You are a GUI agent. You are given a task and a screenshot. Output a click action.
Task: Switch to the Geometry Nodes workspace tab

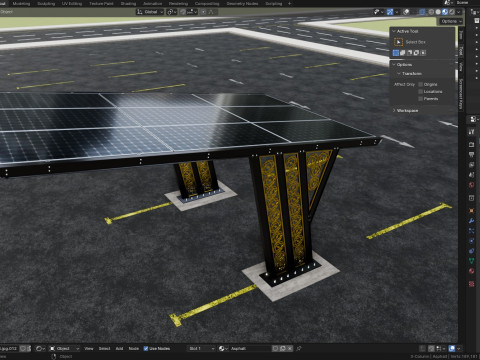[242, 4]
